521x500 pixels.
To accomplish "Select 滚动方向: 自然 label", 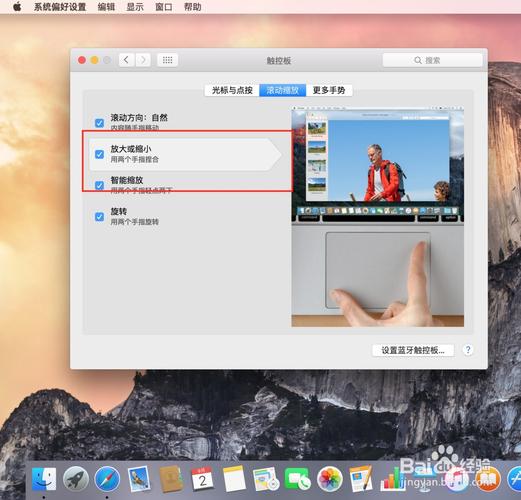I will point(139,117).
